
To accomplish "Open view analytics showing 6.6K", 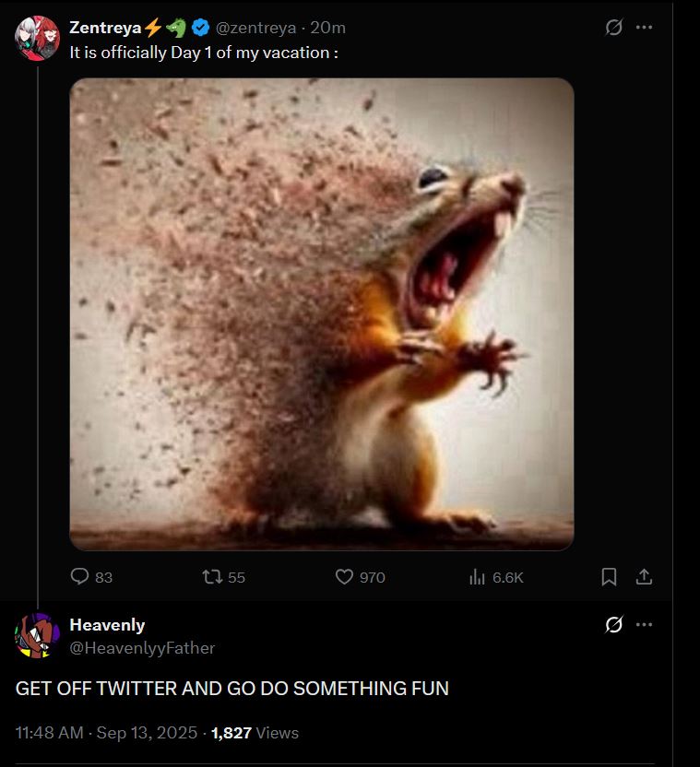I will click(478, 577).
